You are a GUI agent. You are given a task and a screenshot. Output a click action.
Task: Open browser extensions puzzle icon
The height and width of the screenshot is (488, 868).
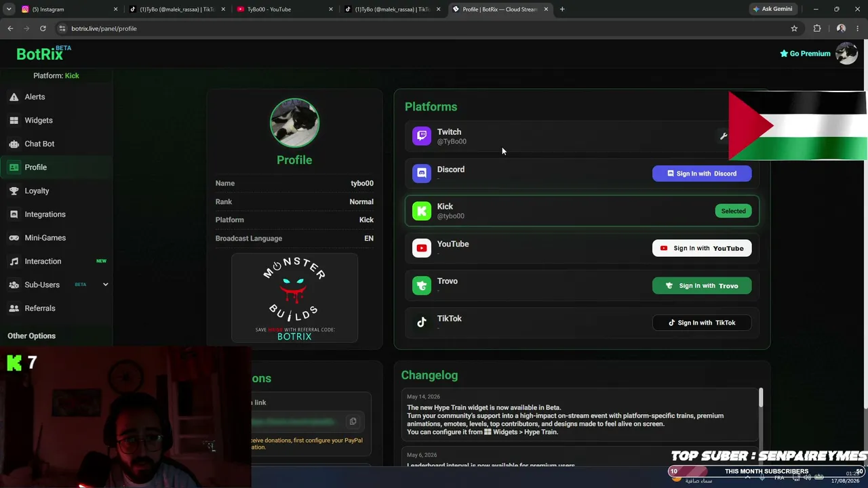pos(817,28)
